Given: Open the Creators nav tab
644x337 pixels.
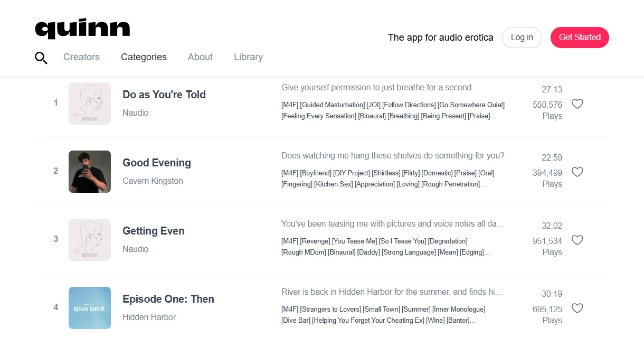Looking at the screenshot, I should coord(81,57).
